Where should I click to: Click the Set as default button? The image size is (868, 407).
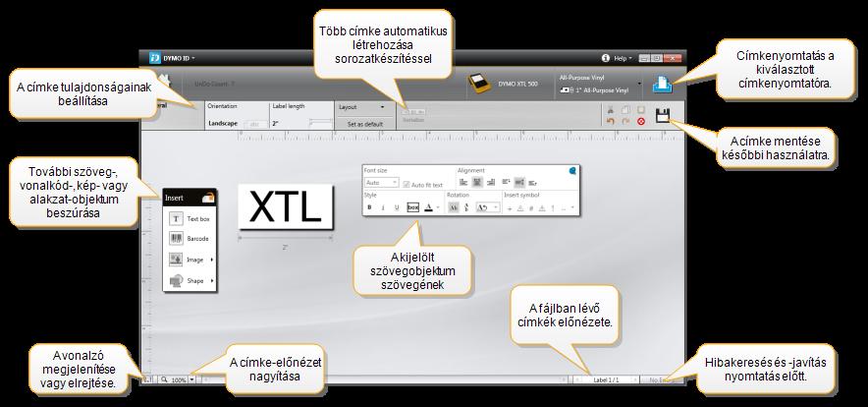365,124
